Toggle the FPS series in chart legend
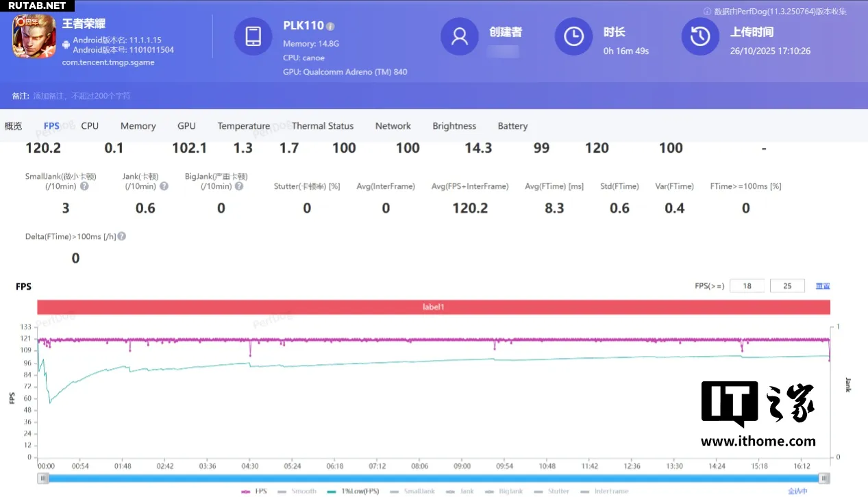The height and width of the screenshot is (497, 868). pos(254,491)
